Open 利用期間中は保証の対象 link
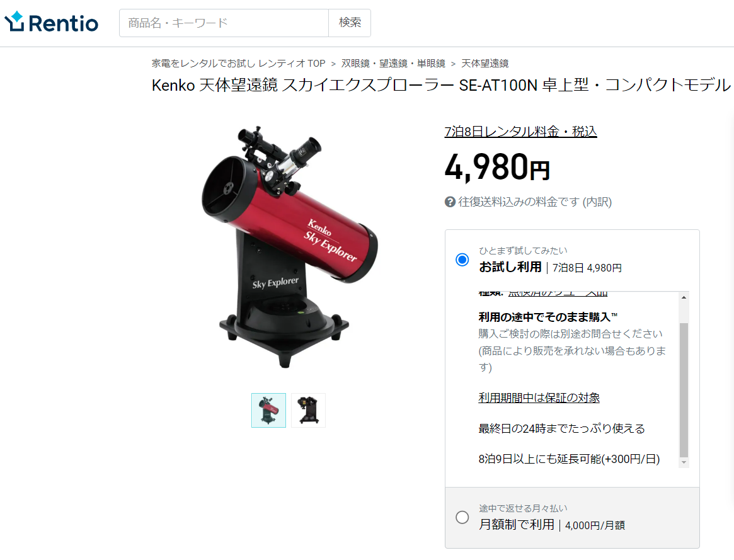Viewport: 734px width, 560px height. point(539,397)
